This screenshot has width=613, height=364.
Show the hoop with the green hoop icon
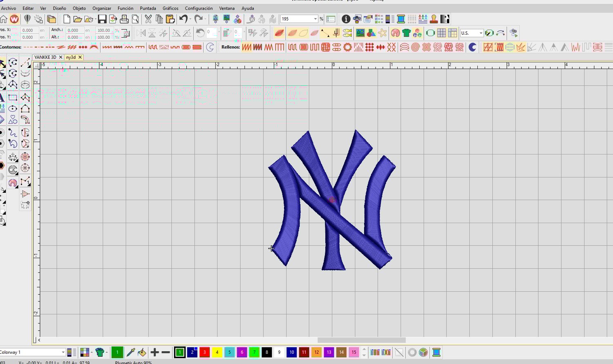(x=430, y=33)
